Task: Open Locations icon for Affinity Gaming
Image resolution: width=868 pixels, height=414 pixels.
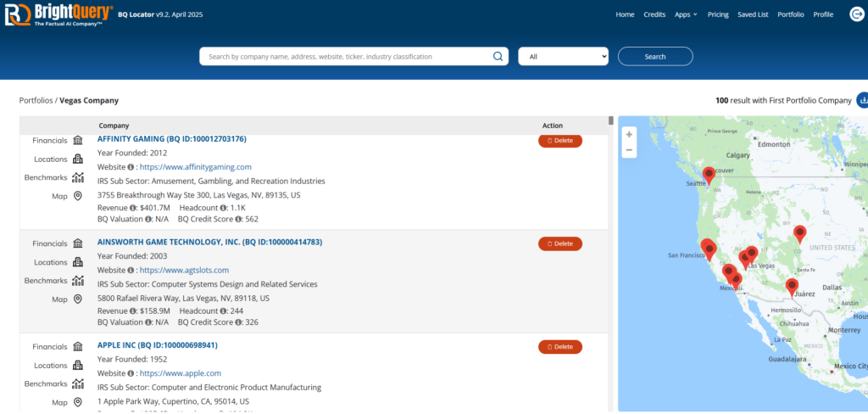Action: [78, 159]
